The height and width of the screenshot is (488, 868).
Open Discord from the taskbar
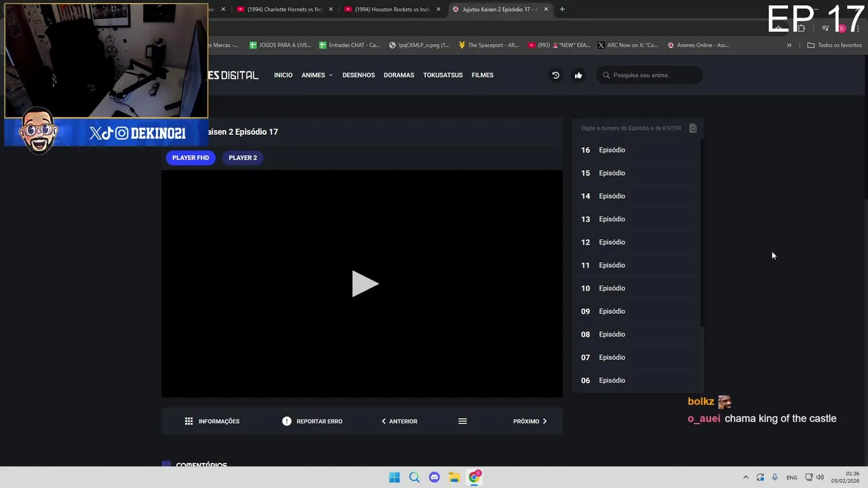pos(434,477)
